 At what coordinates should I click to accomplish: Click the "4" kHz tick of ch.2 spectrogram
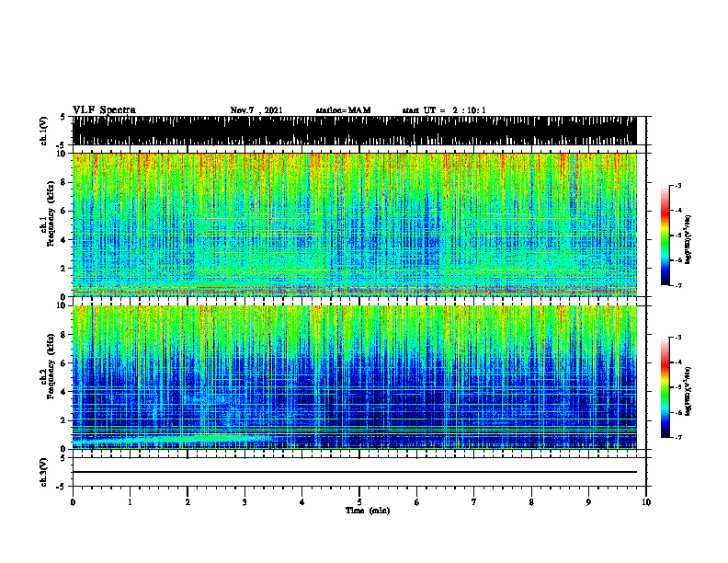coord(65,392)
